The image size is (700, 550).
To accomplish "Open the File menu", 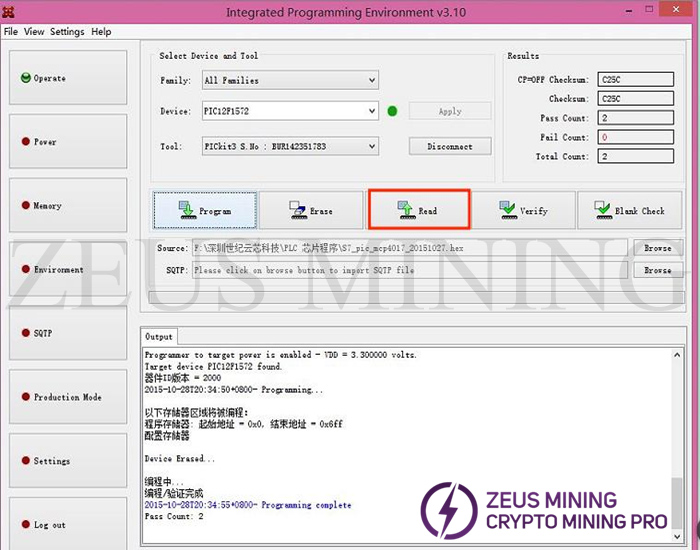I will (x=10, y=32).
